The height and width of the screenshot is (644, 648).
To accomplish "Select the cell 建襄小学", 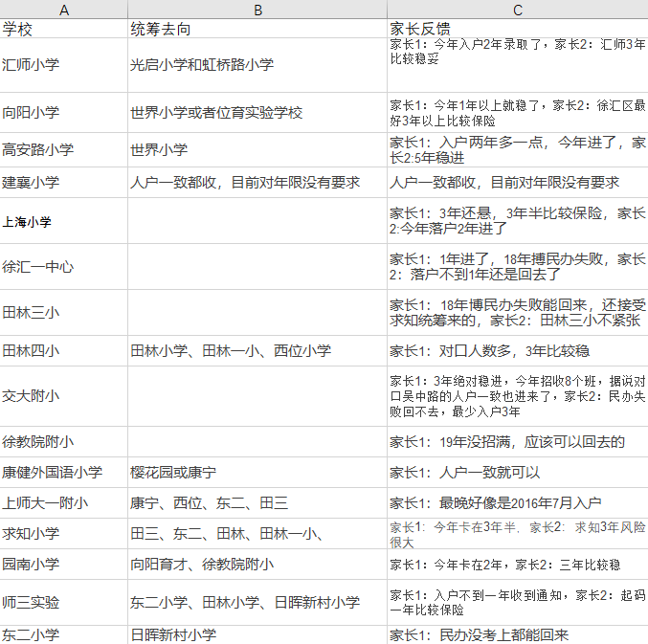I will [x=63, y=183].
